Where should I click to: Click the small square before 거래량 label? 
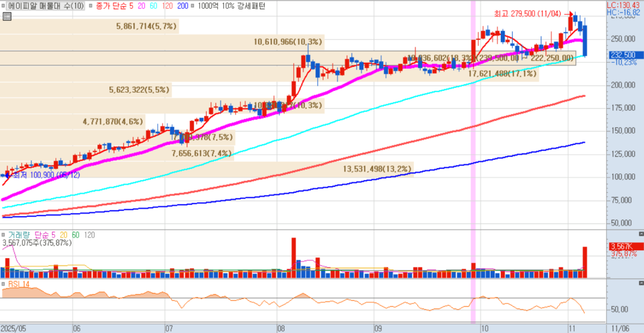point(4,235)
